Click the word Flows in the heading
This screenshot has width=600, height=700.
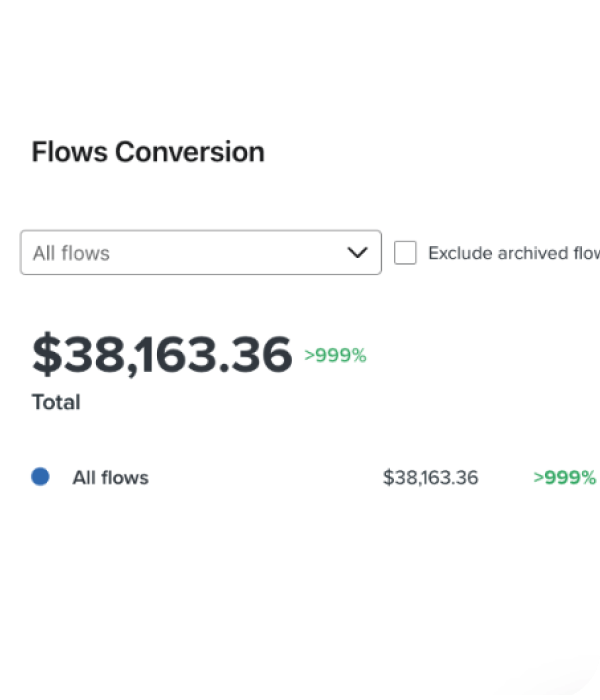tap(70, 152)
